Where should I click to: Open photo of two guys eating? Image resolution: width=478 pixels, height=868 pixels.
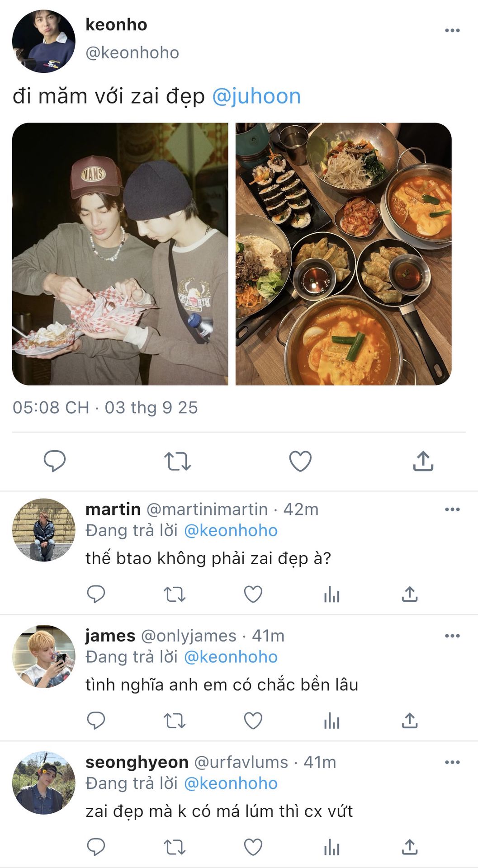(x=120, y=254)
